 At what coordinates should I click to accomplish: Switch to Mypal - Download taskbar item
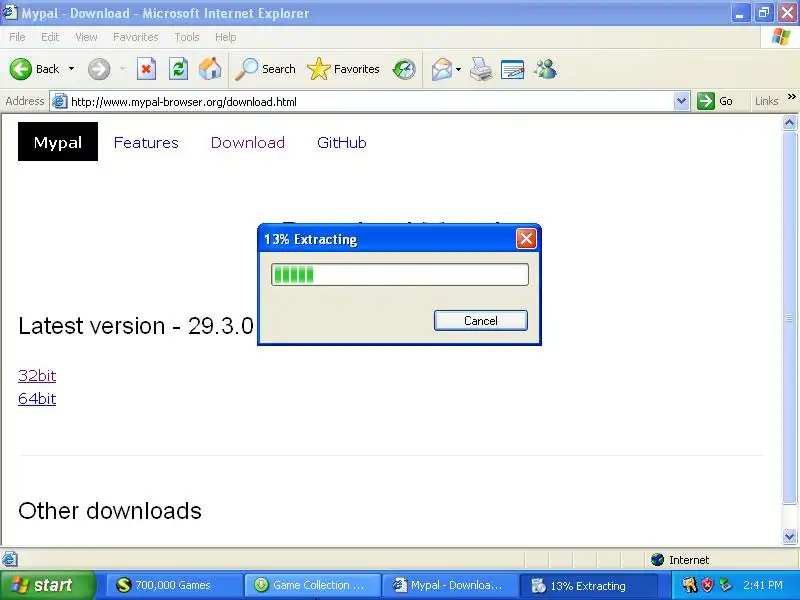tap(450, 585)
